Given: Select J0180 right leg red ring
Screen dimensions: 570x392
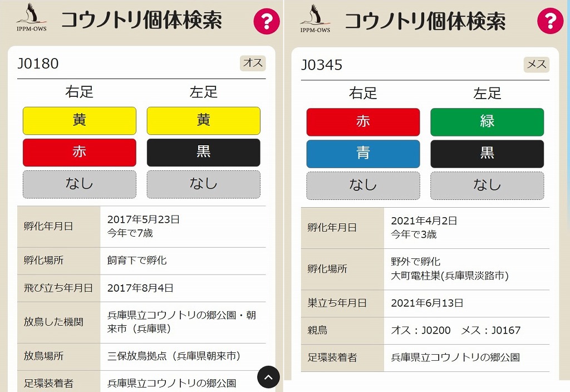Looking at the screenshot, I should (80, 153).
